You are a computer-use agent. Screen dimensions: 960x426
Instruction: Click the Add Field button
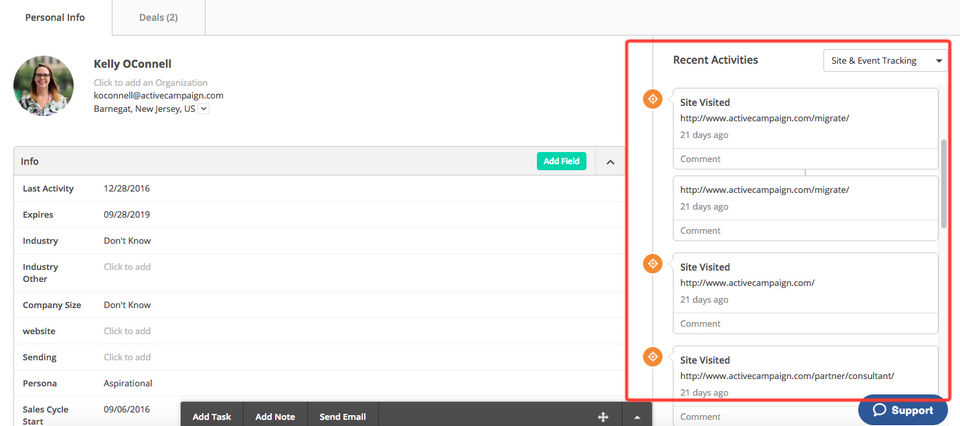click(x=561, y=161)
